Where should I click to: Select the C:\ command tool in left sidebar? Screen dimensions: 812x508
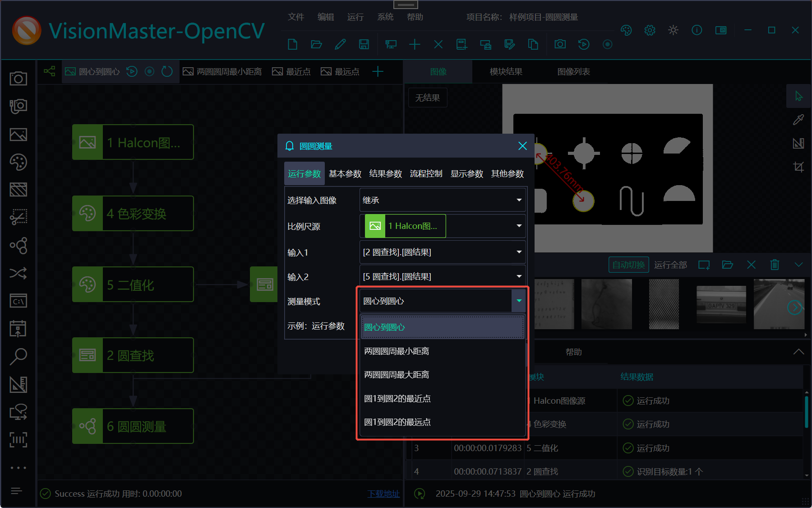18,301
